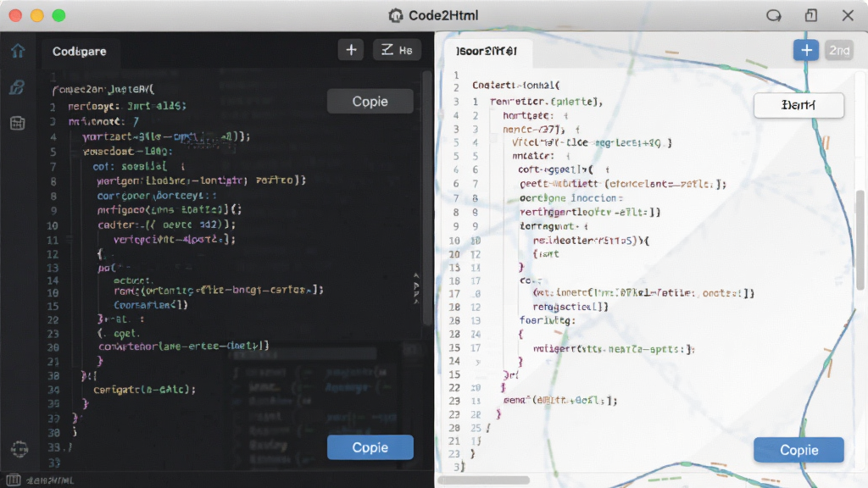Click the gray Copie button at top left
Image resolution: width=868 pixels, height=488 pixels.
pos(370,102)
